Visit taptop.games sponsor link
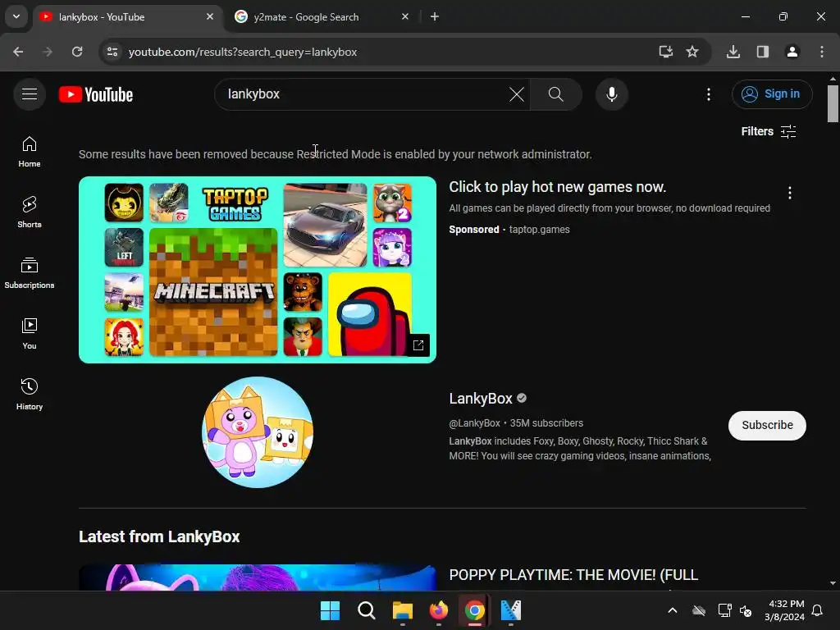The height and width of the screenshot is (630, 840). (x=539, y=230)
